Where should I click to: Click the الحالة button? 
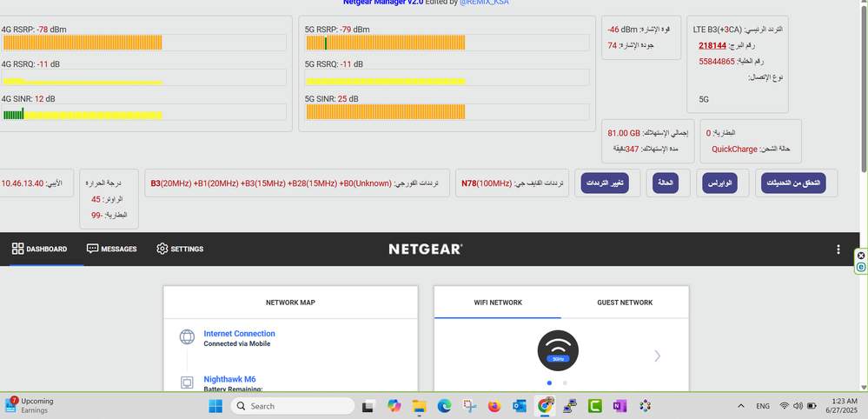[665, 184]
